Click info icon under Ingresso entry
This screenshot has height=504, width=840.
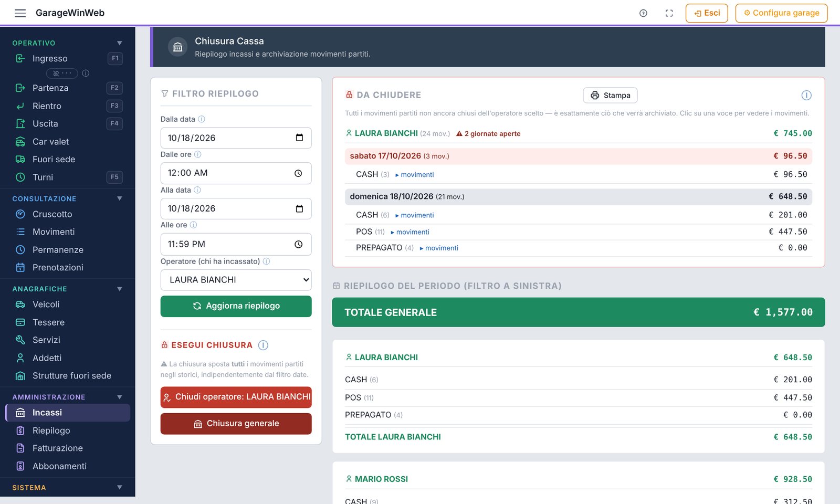pyautogui.click(x=86, y=73)
